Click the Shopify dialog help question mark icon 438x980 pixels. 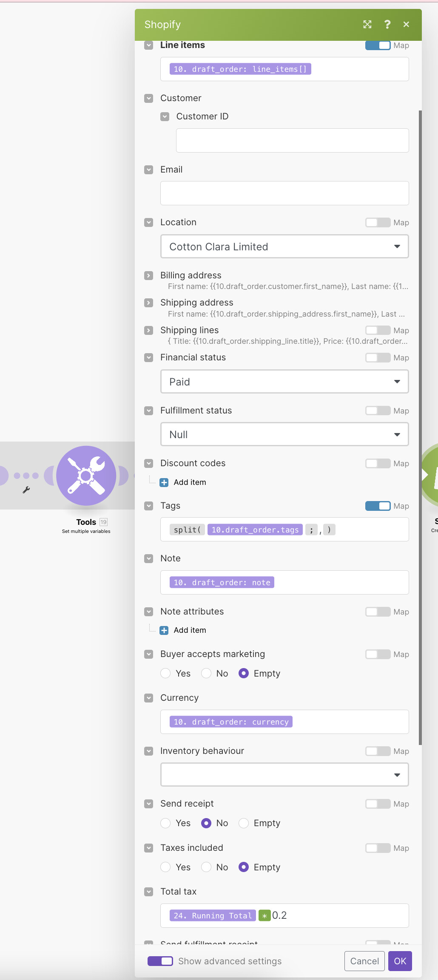(x=387, y=25)
